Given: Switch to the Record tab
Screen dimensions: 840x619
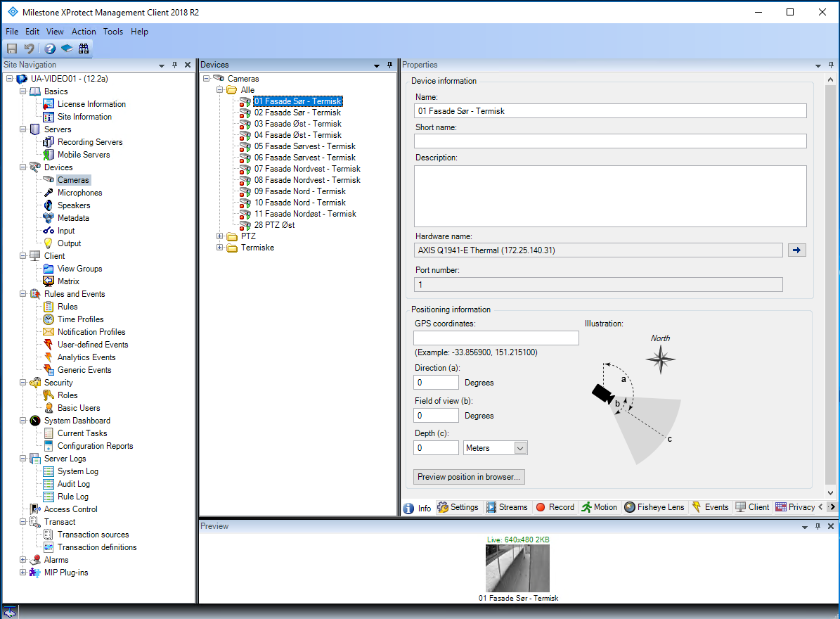Looking at the screenshot, I should [x=555, y=507].
